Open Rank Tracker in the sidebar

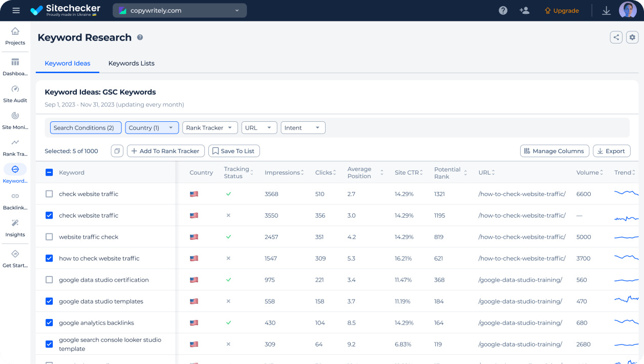(x=15, y=147)
